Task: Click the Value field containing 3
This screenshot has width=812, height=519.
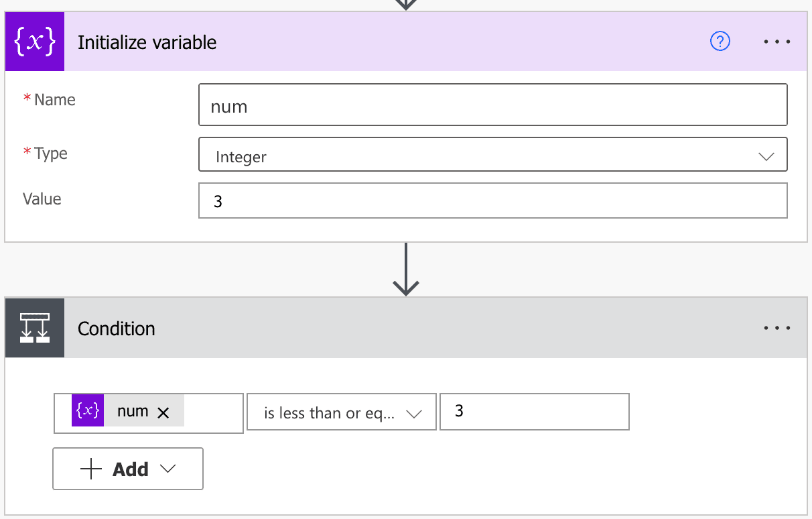Action: tap(493, 200)
